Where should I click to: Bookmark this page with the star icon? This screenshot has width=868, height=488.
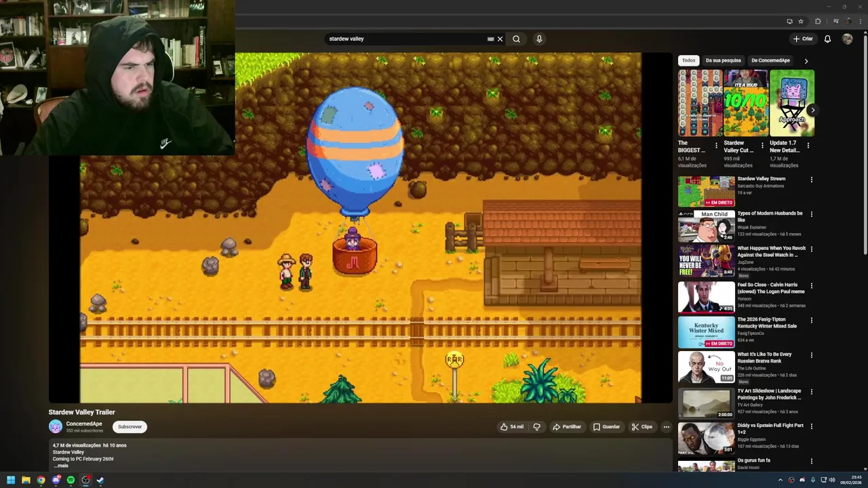(x=801, y=21)
